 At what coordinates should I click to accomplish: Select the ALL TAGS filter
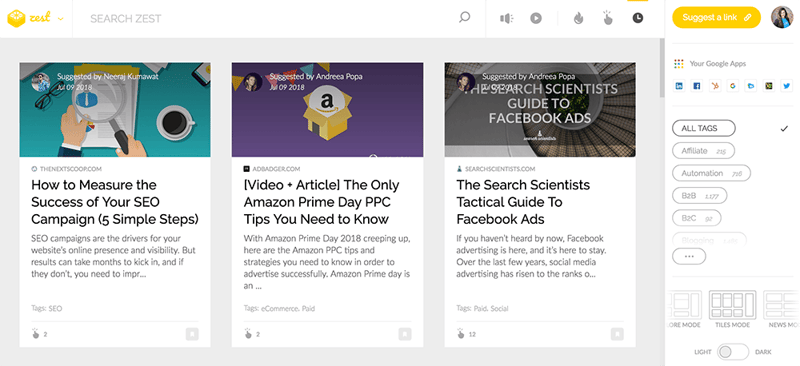pos(704,128)
